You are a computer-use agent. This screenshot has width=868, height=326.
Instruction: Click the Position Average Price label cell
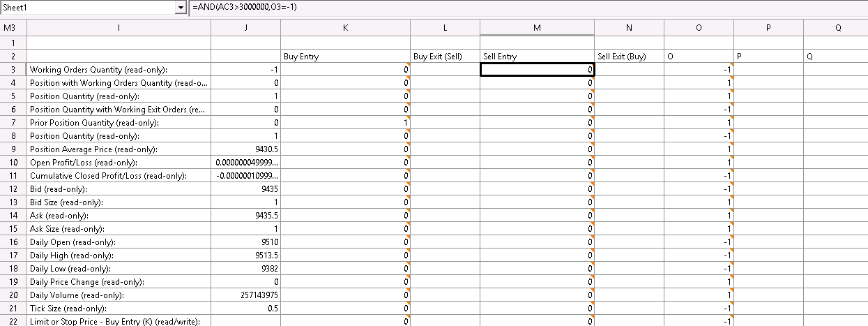(119, 149)
